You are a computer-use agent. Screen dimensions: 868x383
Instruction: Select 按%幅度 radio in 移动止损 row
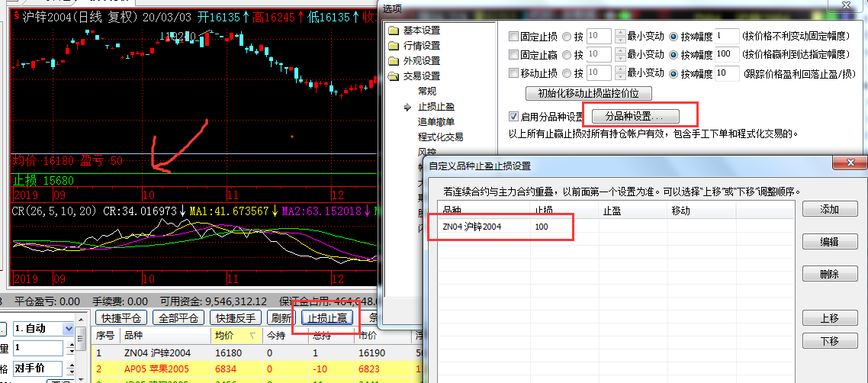(674, 73)
